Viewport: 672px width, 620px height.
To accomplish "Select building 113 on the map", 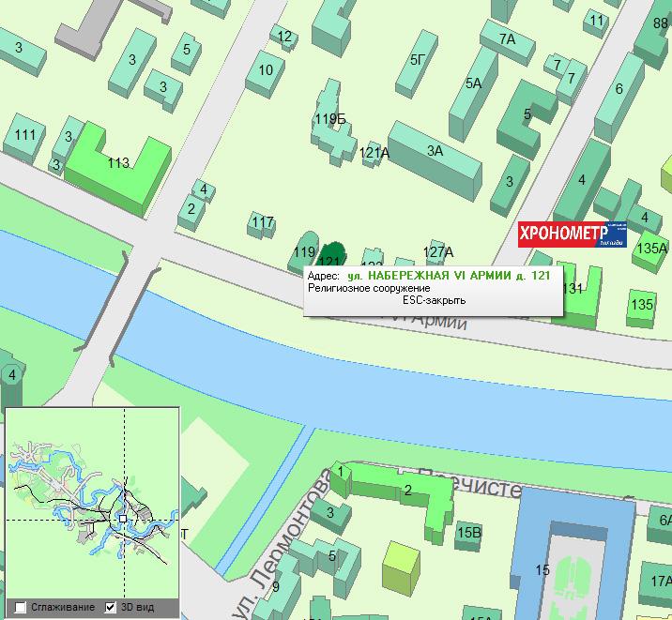I will click(119, 163).
